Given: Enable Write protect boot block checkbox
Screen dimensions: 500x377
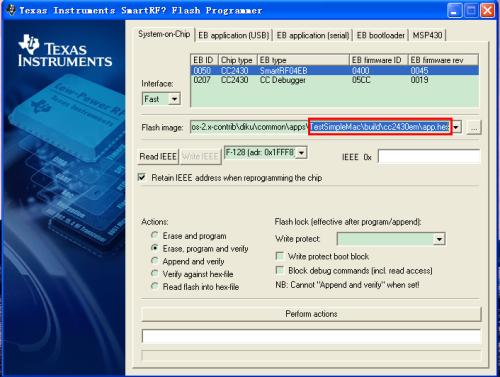Looking at the screenshot, I should click(x=280, y=256).
